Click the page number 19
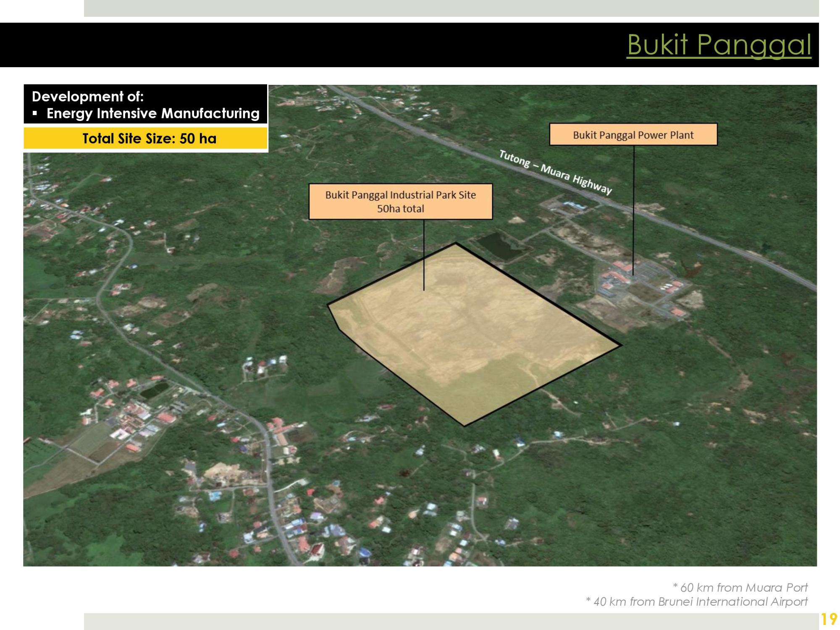This screenshot has width=840, height=630. click(829, 619)
